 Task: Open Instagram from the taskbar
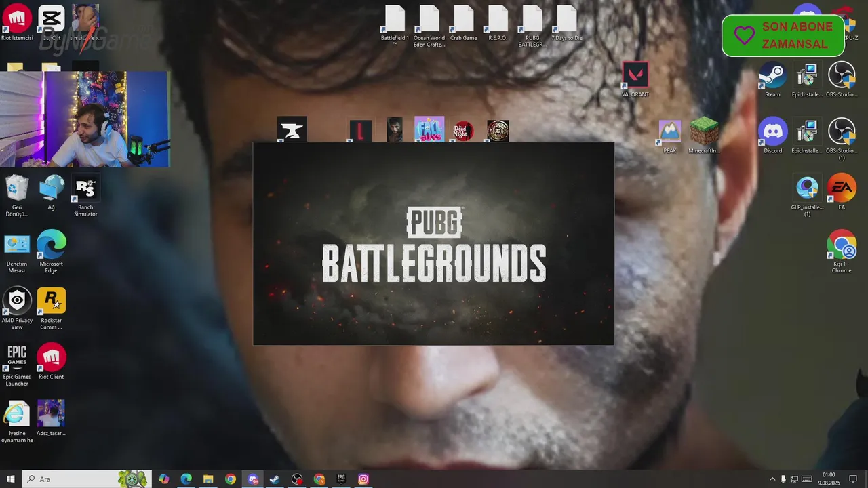[363, 479]
